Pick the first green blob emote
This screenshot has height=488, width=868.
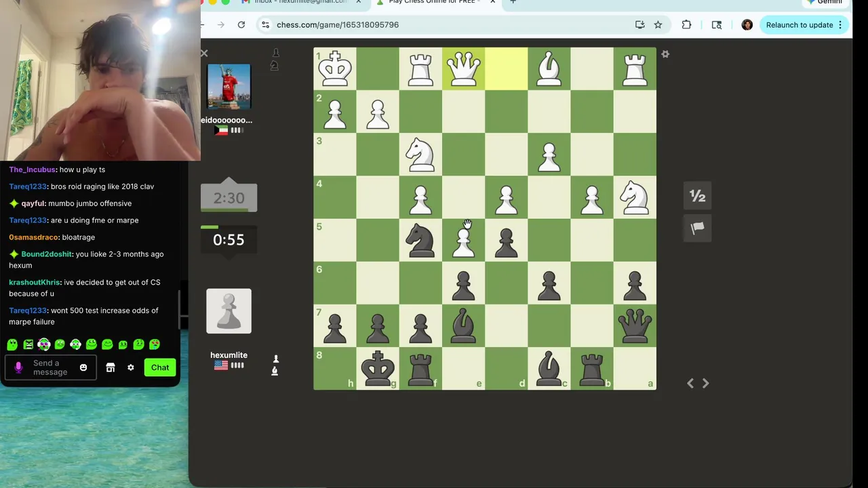pyautogui.click(x=12, y=344)
